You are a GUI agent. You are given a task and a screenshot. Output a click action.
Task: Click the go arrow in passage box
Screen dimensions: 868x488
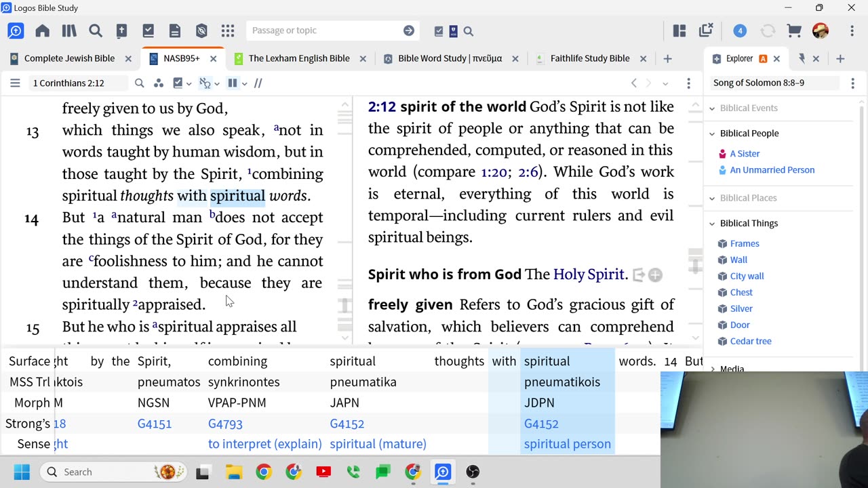(409, 30)
